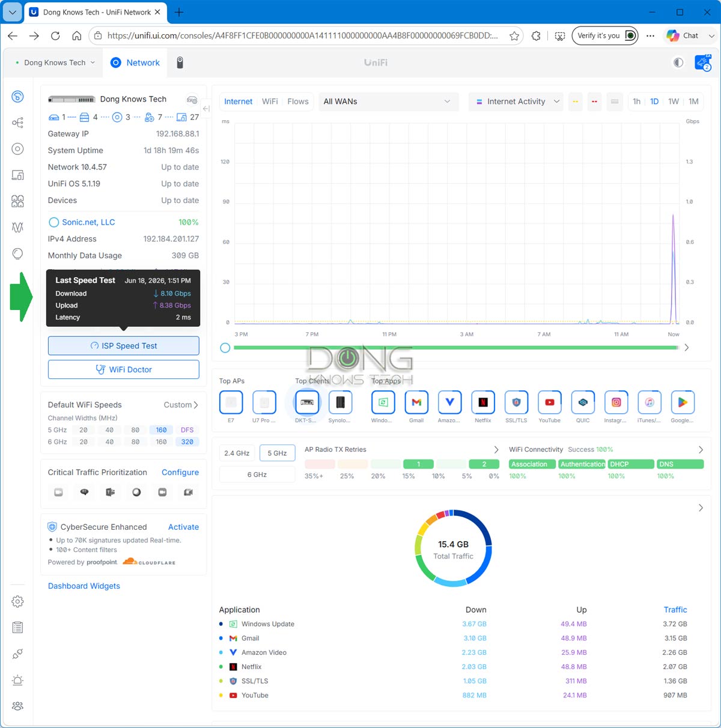This screenshot has width=721, height=728.
Task: Open the Alarm siren icon in sidebar
Action: 18,680
